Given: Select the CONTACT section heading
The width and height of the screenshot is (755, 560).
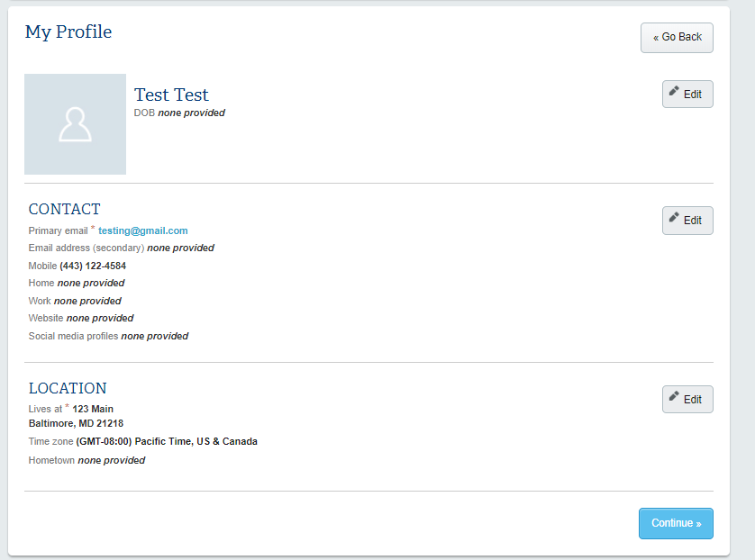Looking at the screenshot, I should (x=65, y=209).
